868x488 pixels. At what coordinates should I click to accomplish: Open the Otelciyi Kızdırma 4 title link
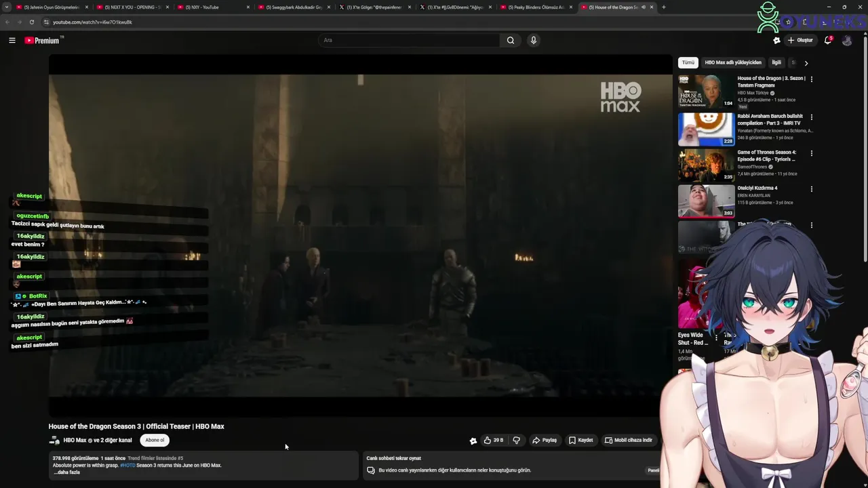coord(757,188)
